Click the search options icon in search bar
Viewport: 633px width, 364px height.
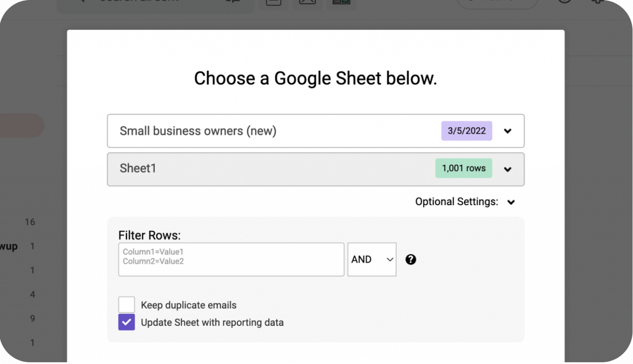(x=233, y=2)
